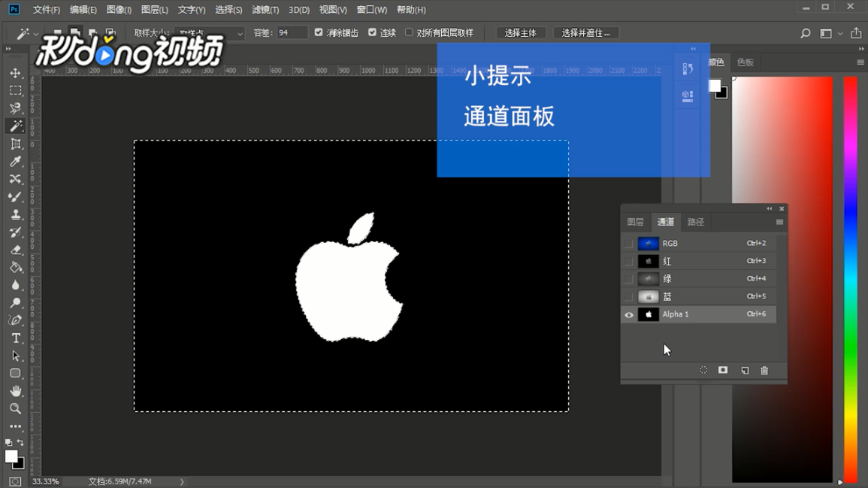
Task: Open Channels panel flyout menu
Action: click(779, 222)
